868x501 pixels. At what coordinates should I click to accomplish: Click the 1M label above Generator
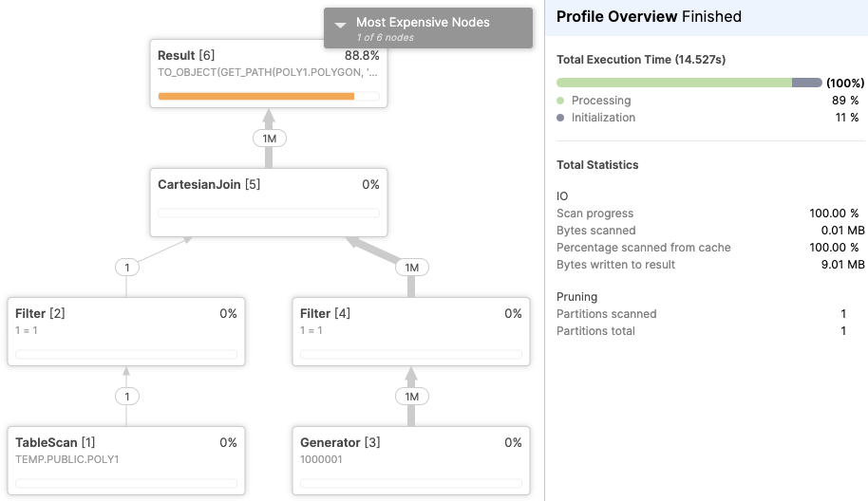click(x=411, y=397)
